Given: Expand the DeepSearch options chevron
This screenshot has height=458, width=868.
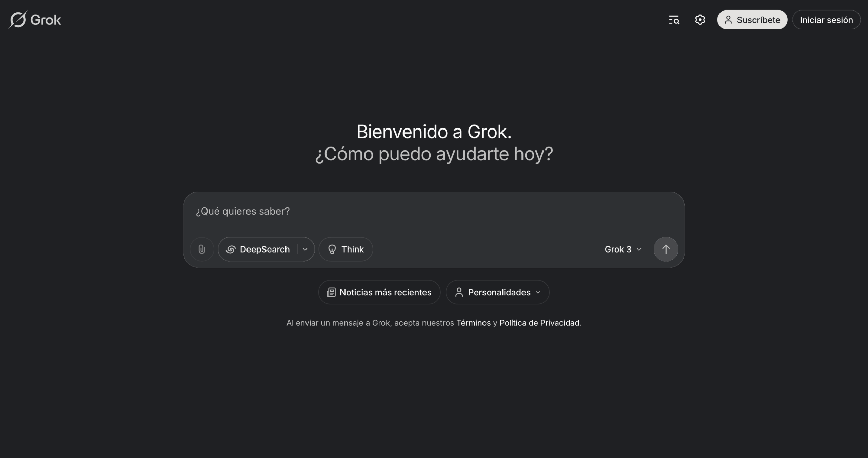Looking at the screenshot, I should click(x=305, y=249).
